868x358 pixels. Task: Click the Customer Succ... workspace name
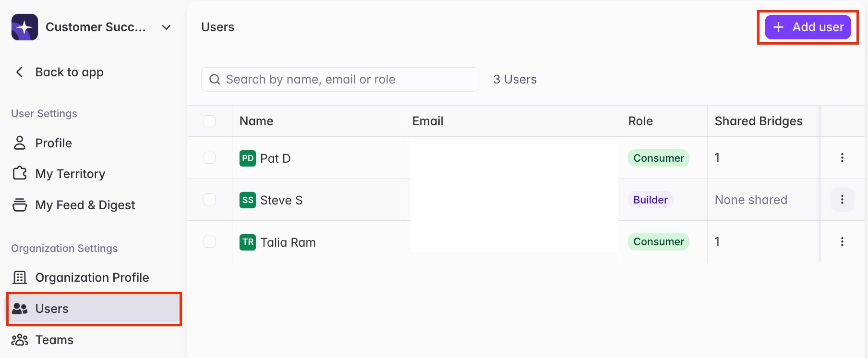coord(96,27)
